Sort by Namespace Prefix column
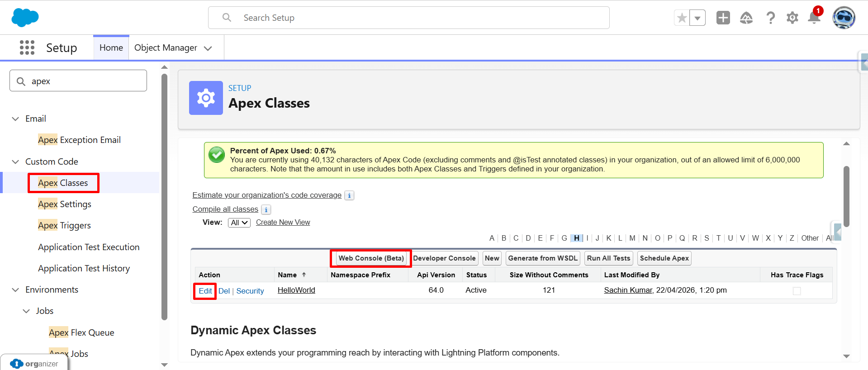This screenshot has height=370, width=868. click(x=360, y=275)
